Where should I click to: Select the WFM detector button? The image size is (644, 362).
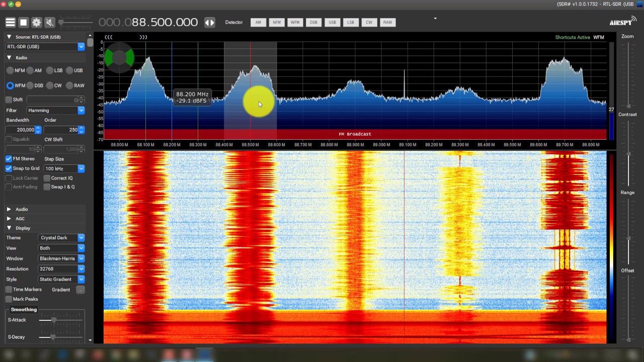click(295, 22)
